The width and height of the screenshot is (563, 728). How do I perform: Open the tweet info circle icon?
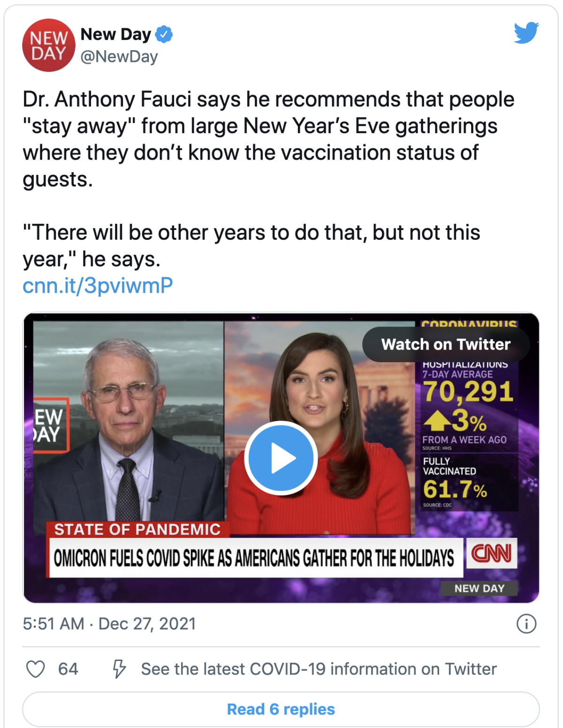pos(526,624)
